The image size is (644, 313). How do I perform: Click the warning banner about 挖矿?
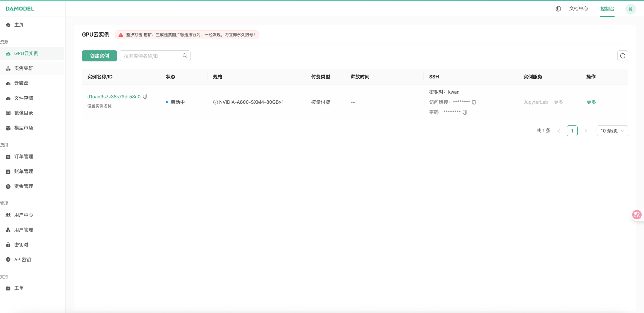pos(187,35)
